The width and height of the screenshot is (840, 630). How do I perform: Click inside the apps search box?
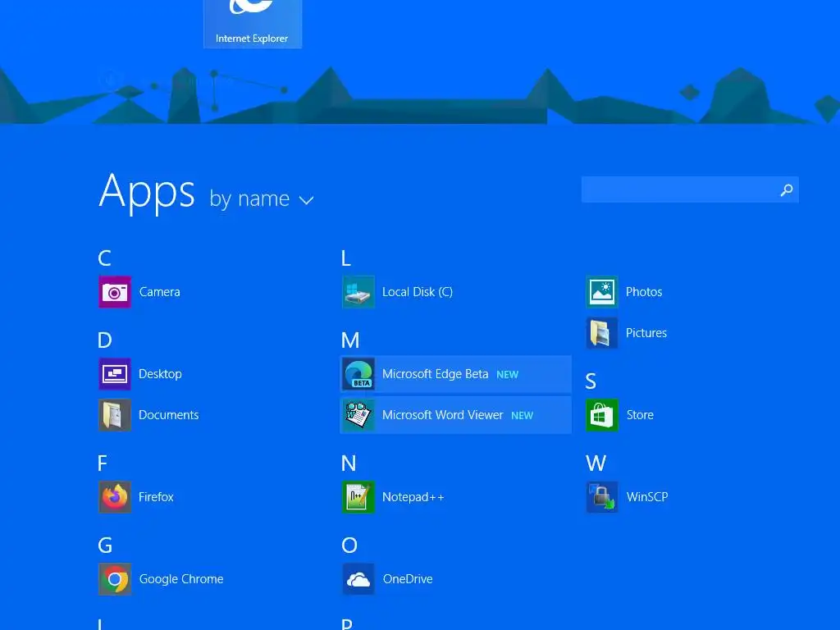pyautogui.click(x=690, y=189)
